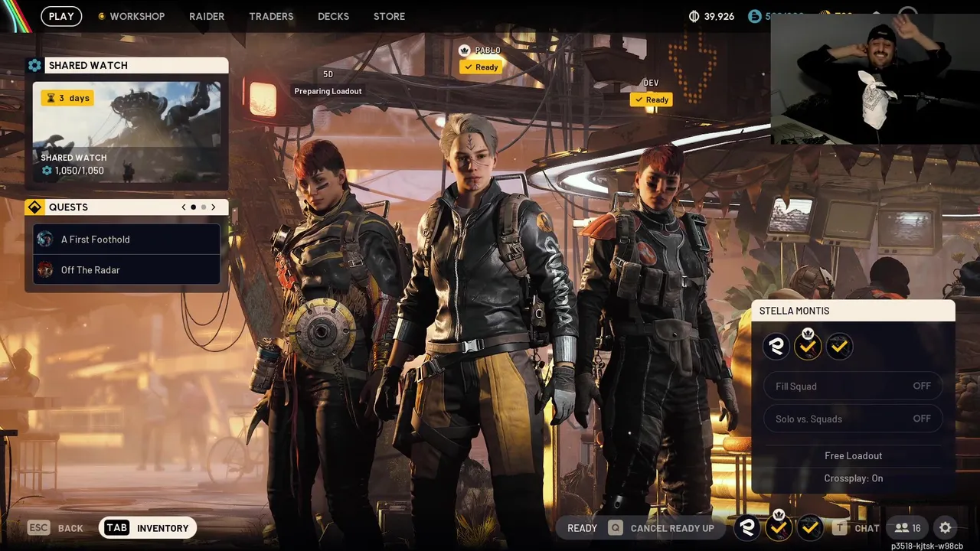
Task: Click the third squad ready avatar in panel
Action: coord(839,347)
